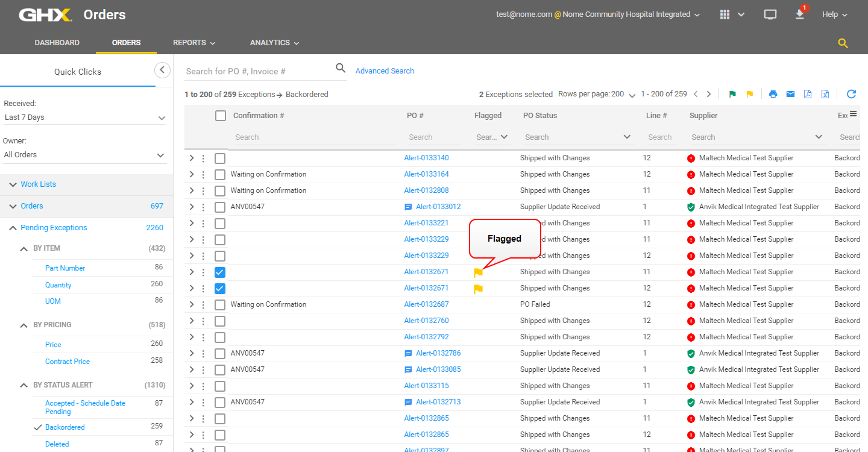
Task: Export the list to Excel
Action: point(825,94)
